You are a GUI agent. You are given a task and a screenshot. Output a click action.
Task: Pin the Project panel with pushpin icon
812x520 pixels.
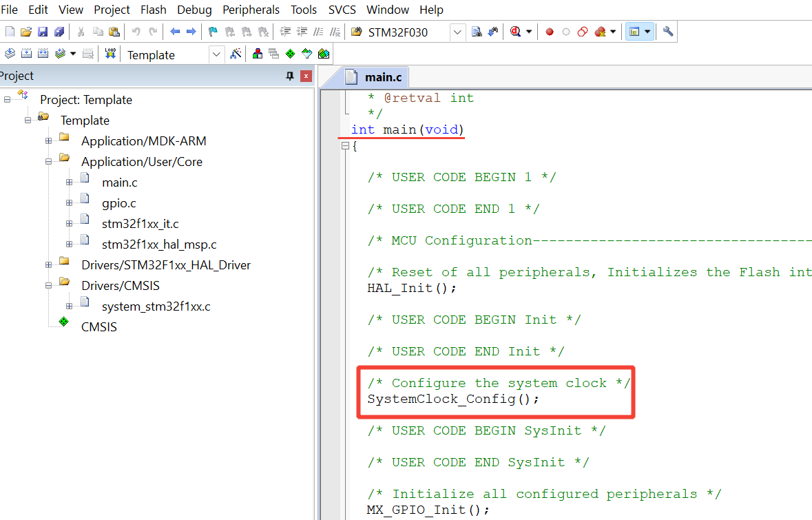coord(290,76)
